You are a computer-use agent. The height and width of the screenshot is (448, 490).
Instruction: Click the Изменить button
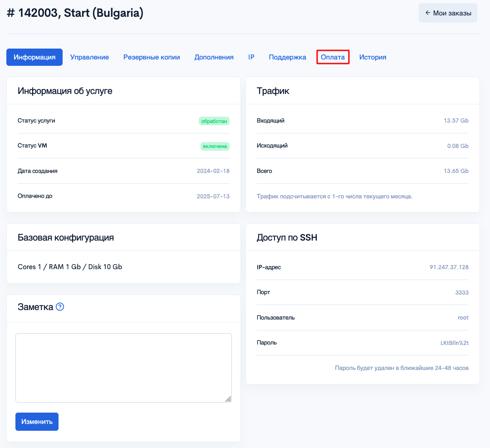37,421
